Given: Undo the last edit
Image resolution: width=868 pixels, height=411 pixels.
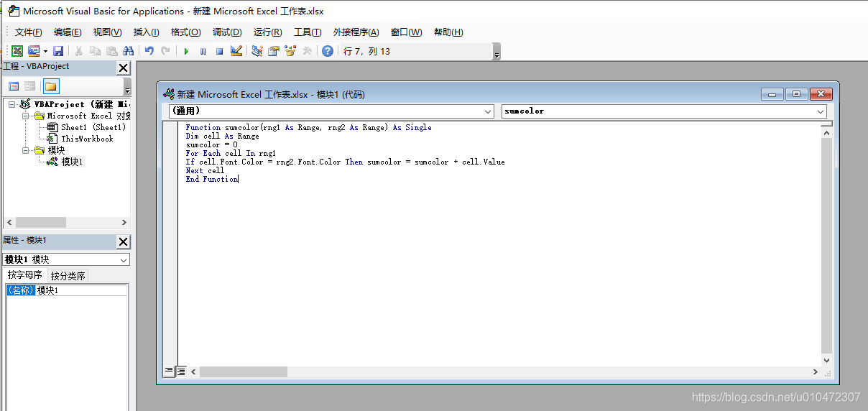Looking at the screenshot, I should (x=149, y=51).
